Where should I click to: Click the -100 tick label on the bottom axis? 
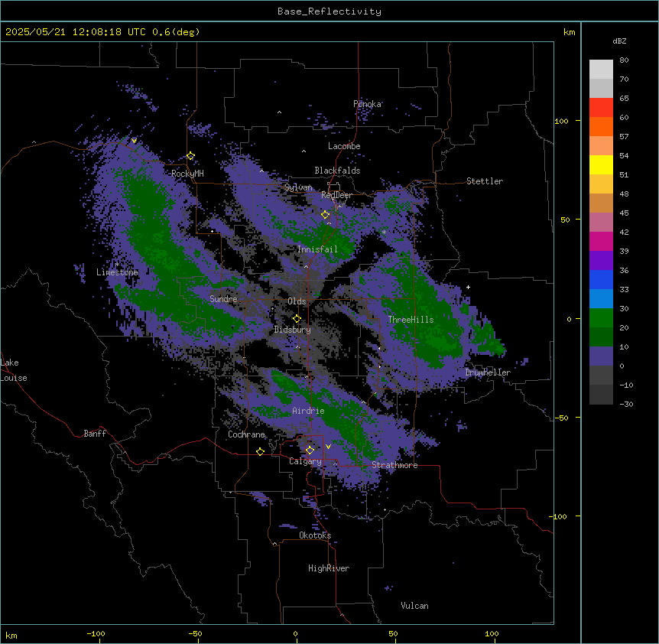tap(96, 633)
